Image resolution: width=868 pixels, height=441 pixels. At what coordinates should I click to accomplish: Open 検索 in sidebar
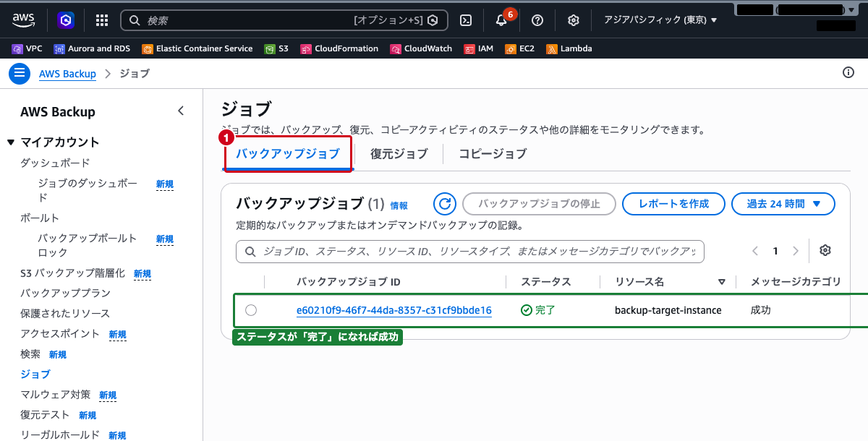pos(30,354)
